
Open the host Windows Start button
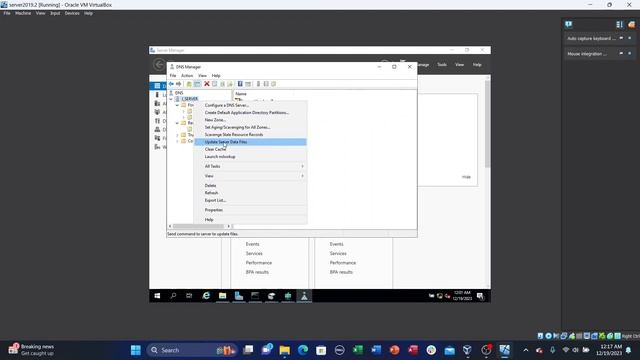point(136,350)
